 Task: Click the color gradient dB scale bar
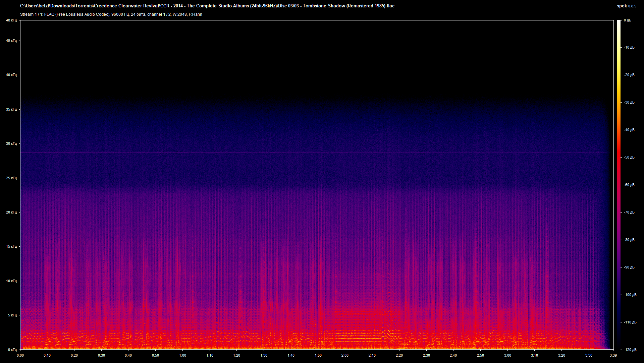point(619,184)
